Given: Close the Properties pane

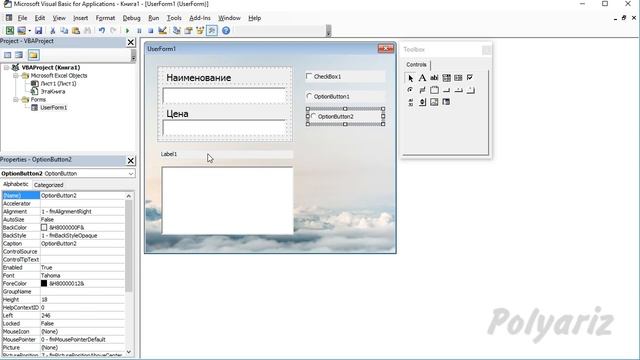Looking at the screenshot, I should (x=131, y=160).
